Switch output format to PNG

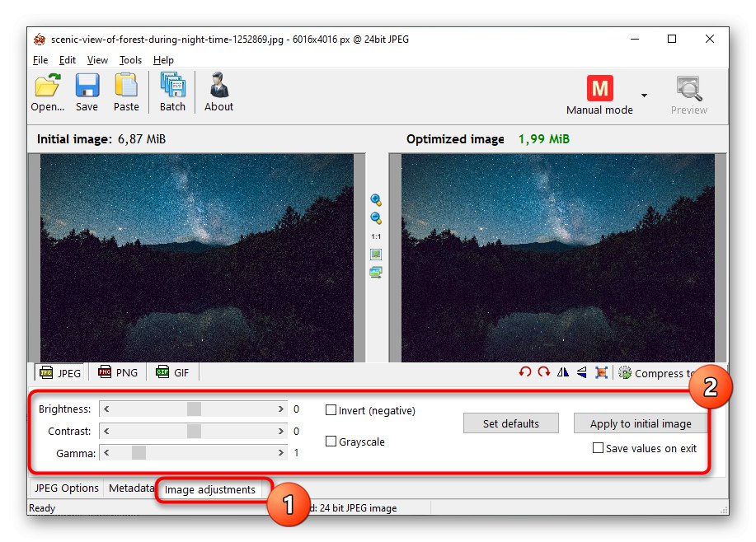tap(118, 372)
